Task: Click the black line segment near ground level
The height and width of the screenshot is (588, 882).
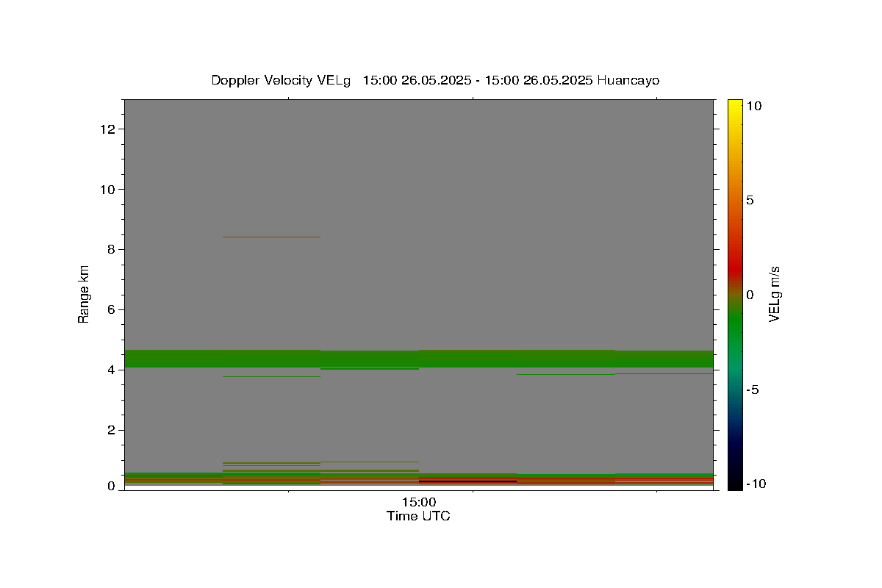Action: point(467,481)
